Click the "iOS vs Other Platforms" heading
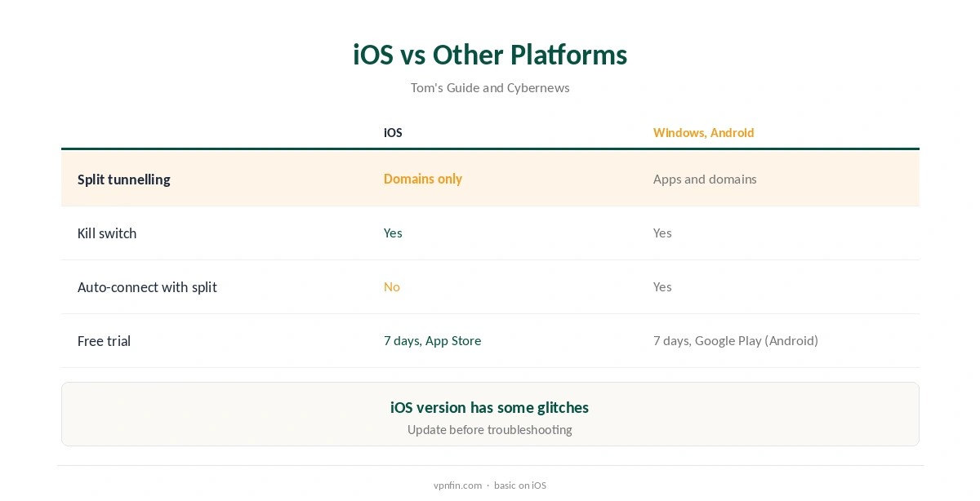 click(x=490, y=55)
